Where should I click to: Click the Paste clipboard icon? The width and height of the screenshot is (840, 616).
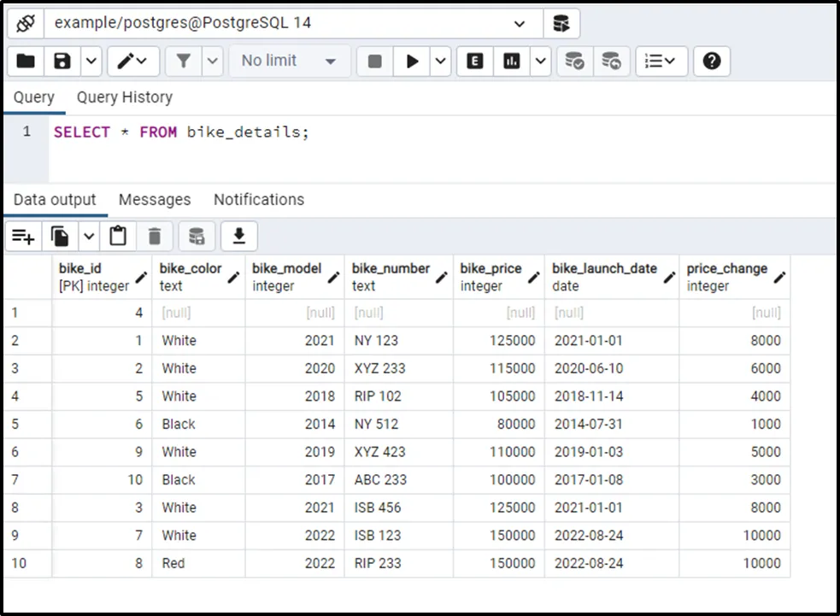(x=119, y=236)
